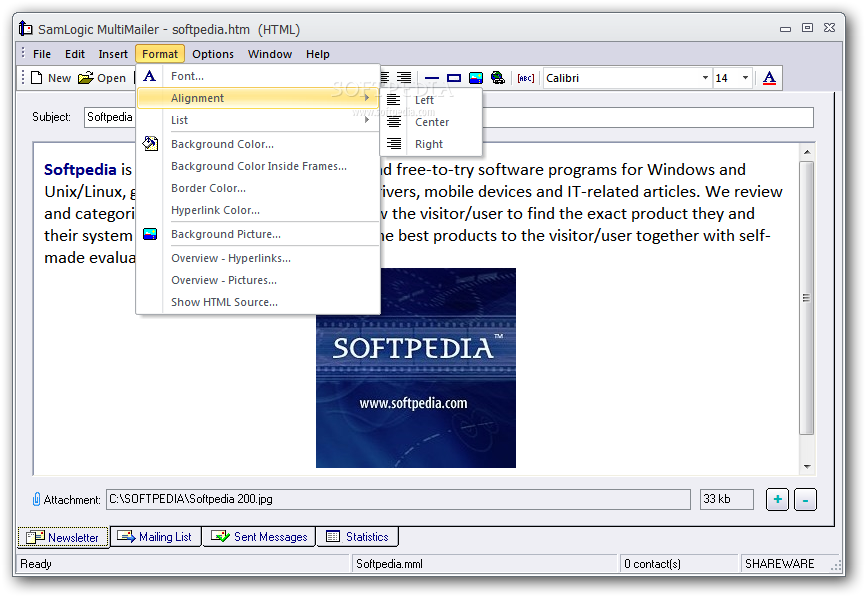Click the Statistics tab icon

[x=333, y=536]
